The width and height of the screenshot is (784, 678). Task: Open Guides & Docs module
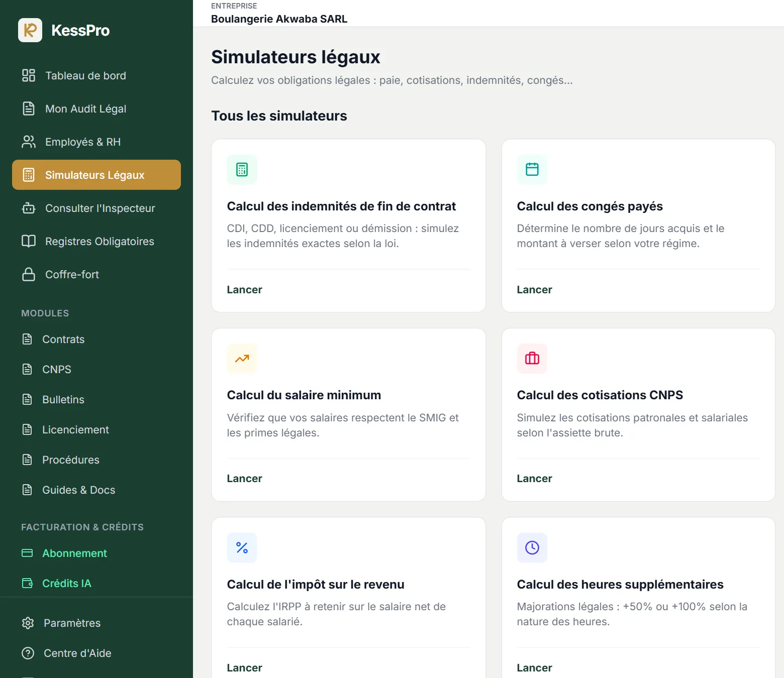(96, 490)
